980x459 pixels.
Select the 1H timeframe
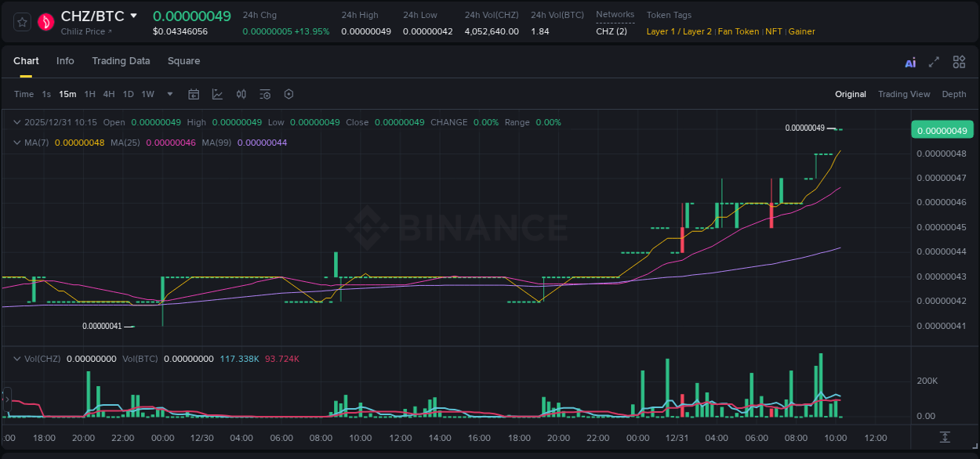(89, 94)
